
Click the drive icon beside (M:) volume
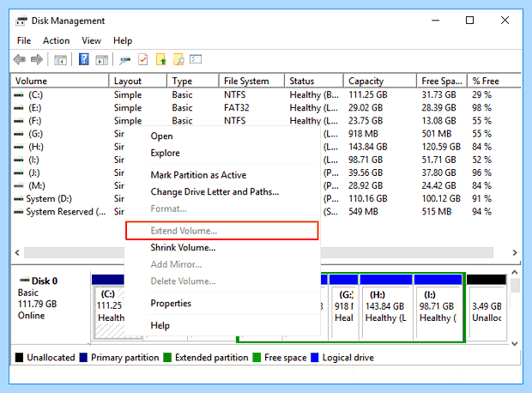pyautogui.click(x=19, y=185)
